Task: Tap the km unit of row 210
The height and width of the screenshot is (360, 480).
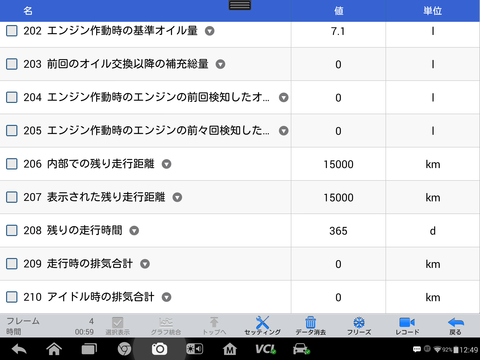Action: [x=433, y=297]
